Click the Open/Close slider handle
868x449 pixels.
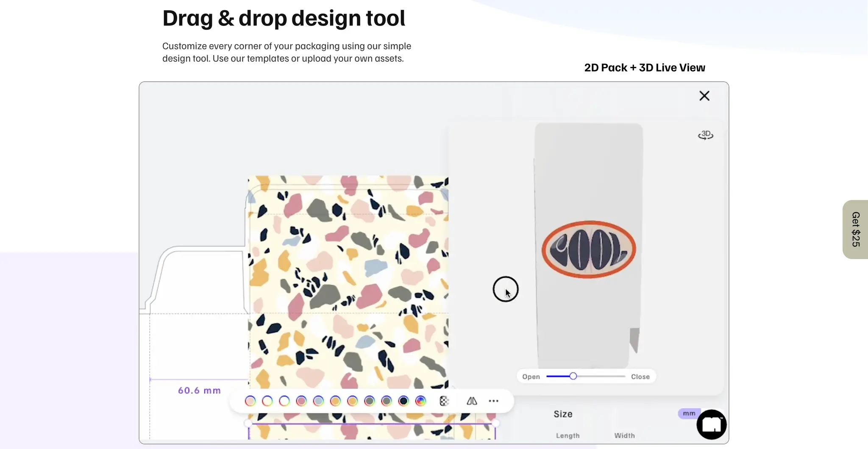pyautogui.click(x=573, y=376)
